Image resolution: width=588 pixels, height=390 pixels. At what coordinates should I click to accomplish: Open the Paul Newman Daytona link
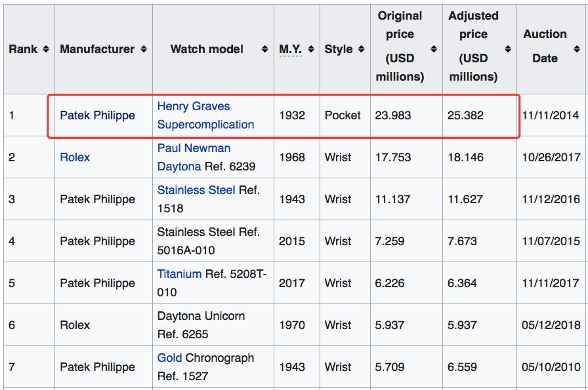194,157
